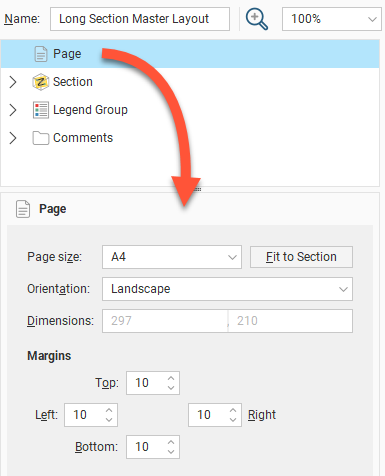Viewport: 385px width, 476px height.
Task: Open the 100% zoom level dropdown
Action: point(332,19)
